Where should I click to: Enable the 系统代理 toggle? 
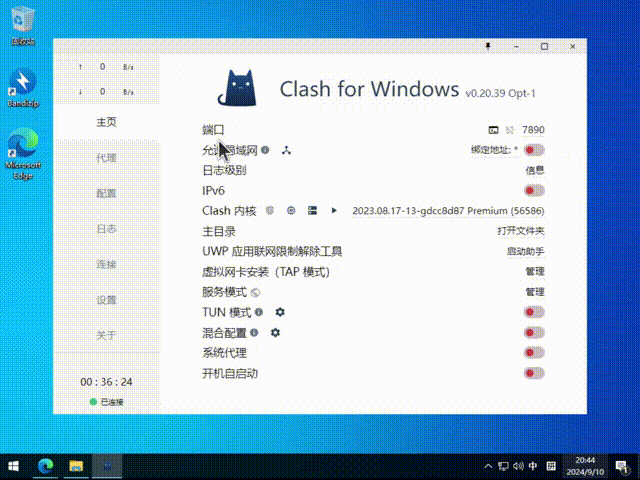(534, 353)
